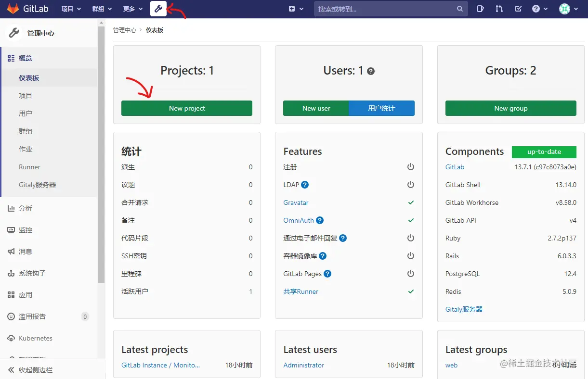This screenshot has height=379, width=588.
Task: Open the user avatar menu
Action: click(569, 9)
